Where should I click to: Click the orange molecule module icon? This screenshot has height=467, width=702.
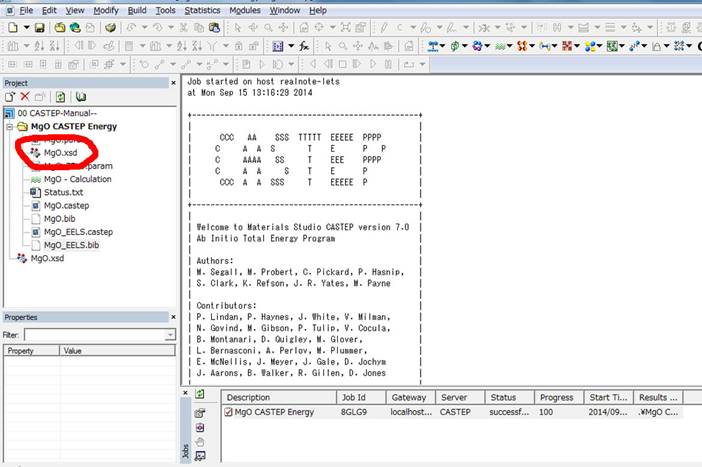pyautogui.click(x=522, y=46)
